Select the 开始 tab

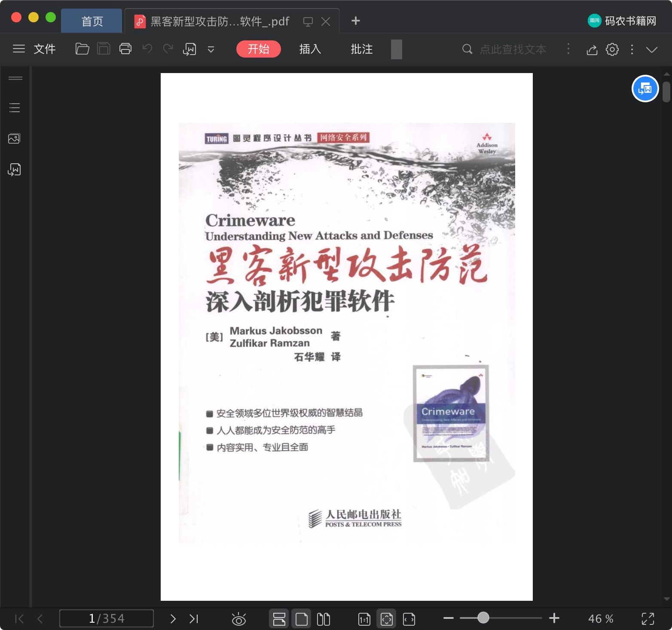pos(259,49)
